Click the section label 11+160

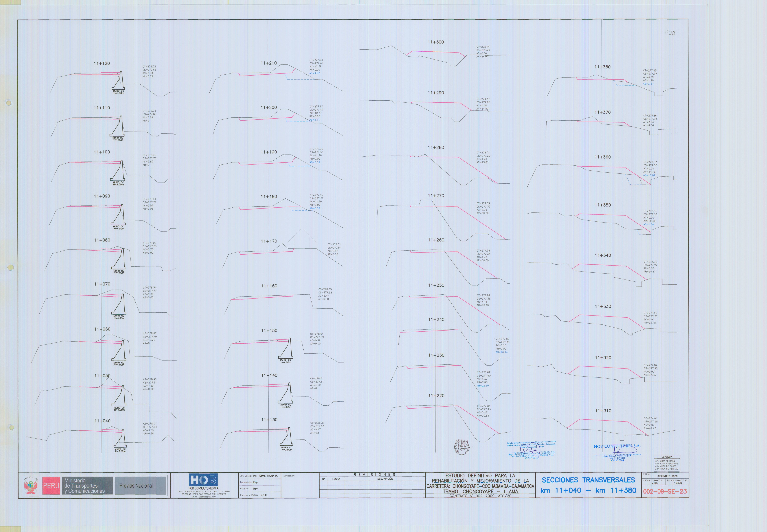269,286
